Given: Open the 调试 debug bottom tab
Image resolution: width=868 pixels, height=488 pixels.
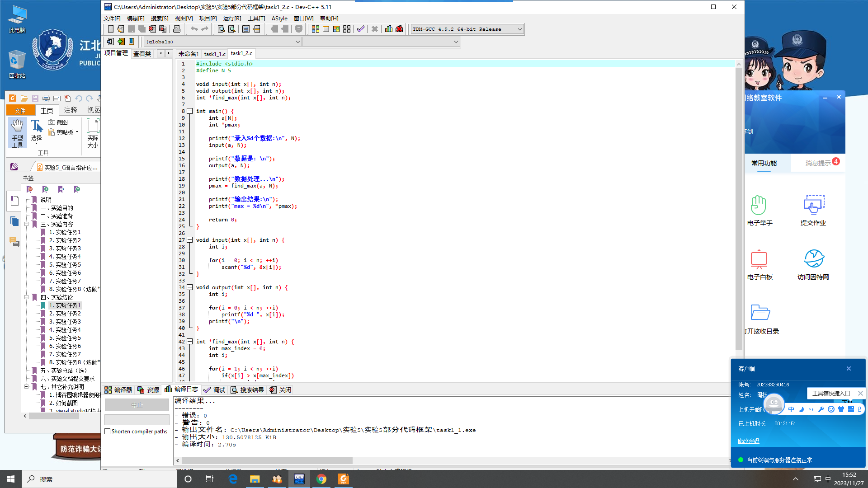Looking at the screenshot, I should (x=215, y=389).
